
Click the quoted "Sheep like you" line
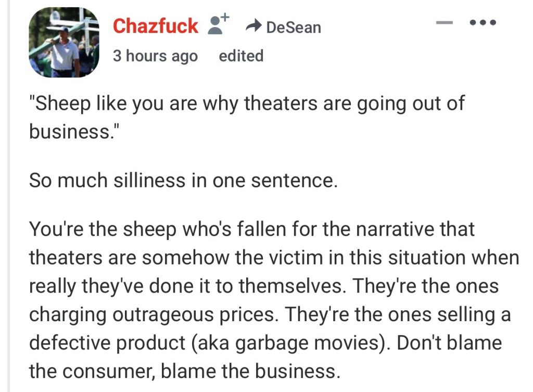click(246, 103)
